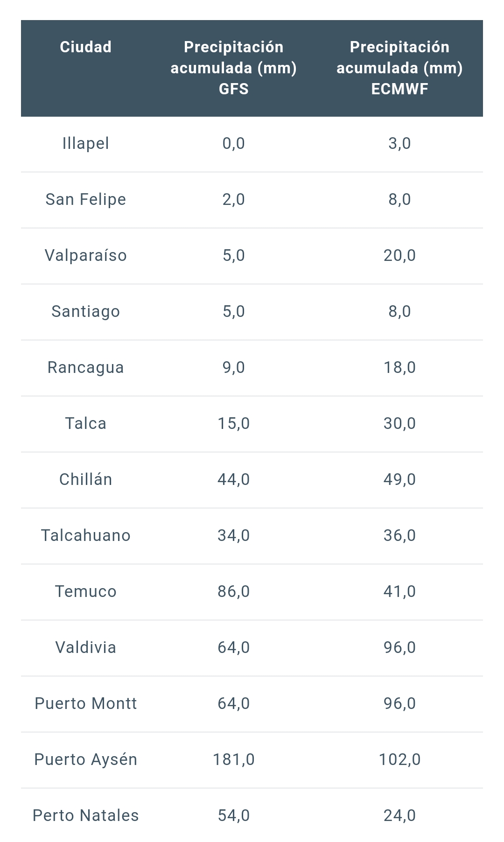Screen dimensions: 504x842
Task: Click the Valdivia row label
Action: pos(86,647)
